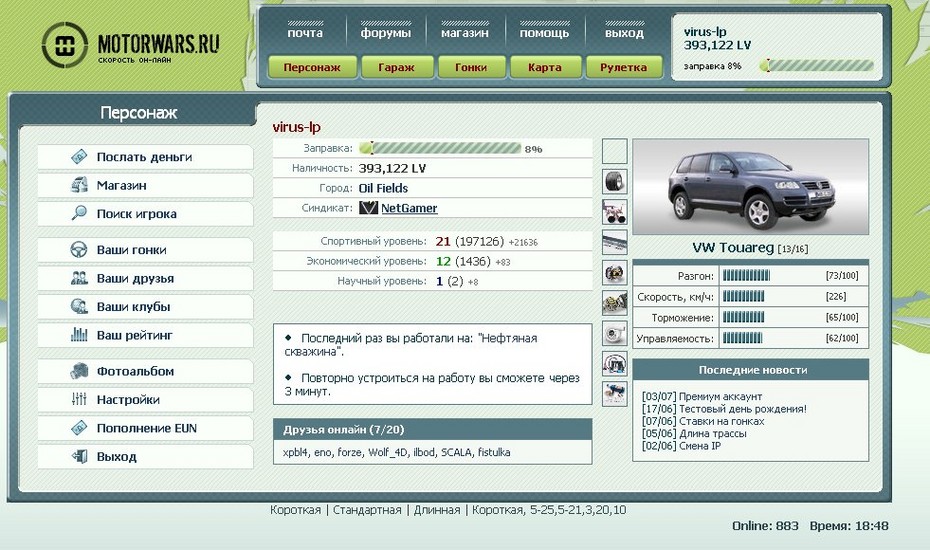Click the people icon beside Ваши друзья
930x550 pixels.
[79, 278]
